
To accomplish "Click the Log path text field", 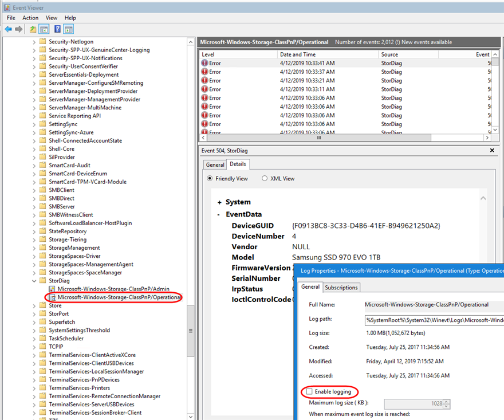I will [x=434, y=320].
